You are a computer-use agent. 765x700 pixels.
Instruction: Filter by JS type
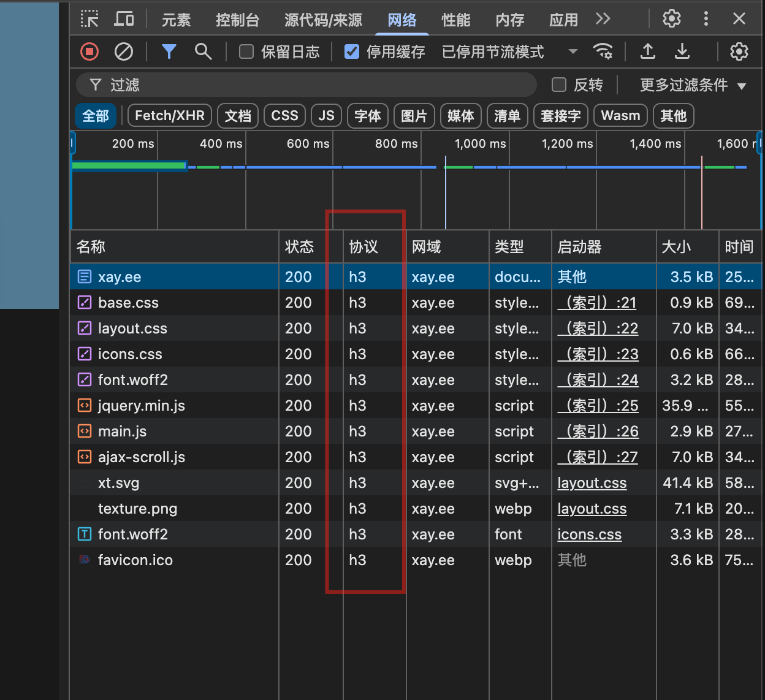(327, 116)
